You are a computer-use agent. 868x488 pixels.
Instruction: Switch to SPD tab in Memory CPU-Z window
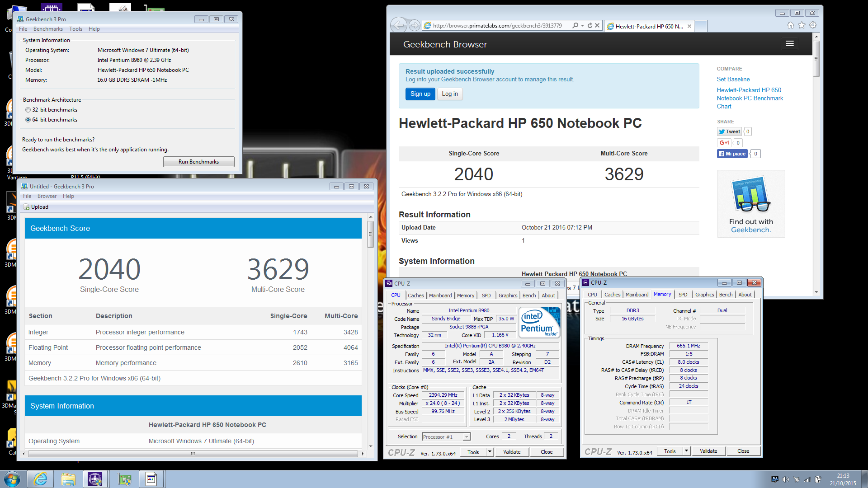(683, 295)
